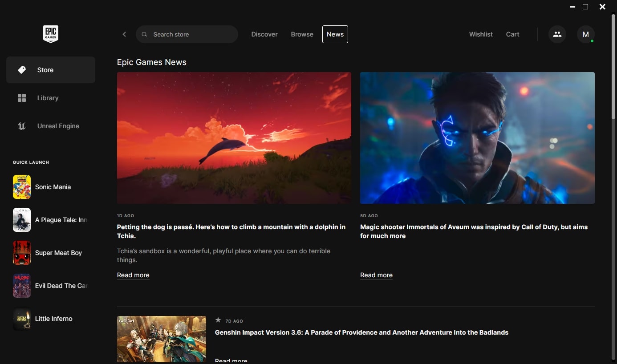The height and width of the screenshot is (364, 617).
Task: Minimize the Epic Games Launcher window
Action: pos(572,7)
